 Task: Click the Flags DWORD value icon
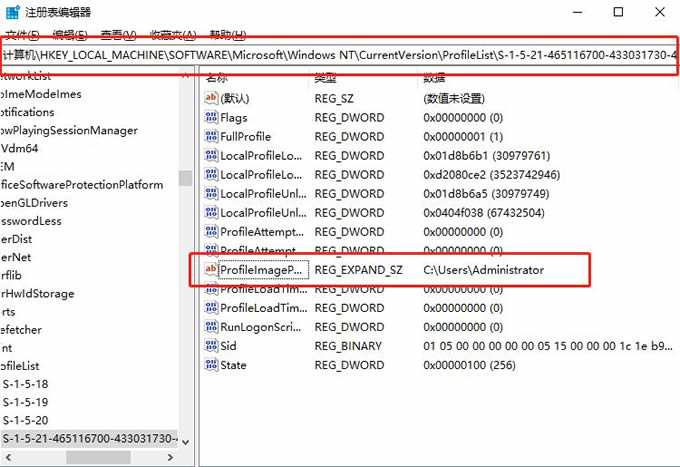point(211,117)
